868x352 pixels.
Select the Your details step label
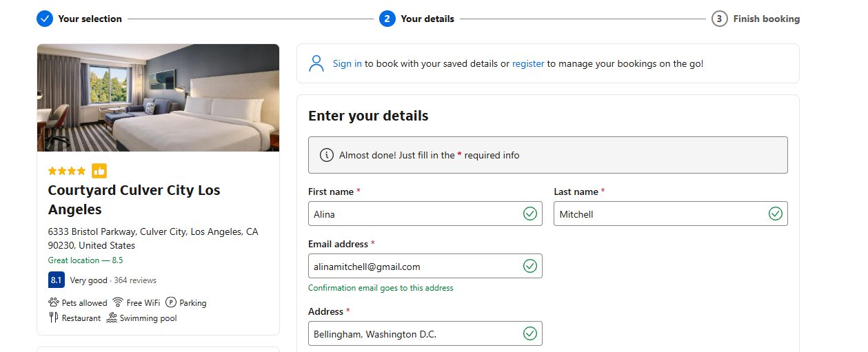pyautogui.click(x=427, y=19)
